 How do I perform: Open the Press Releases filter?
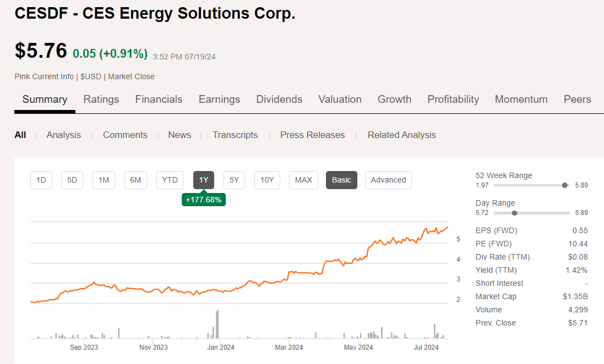point(312,135)
